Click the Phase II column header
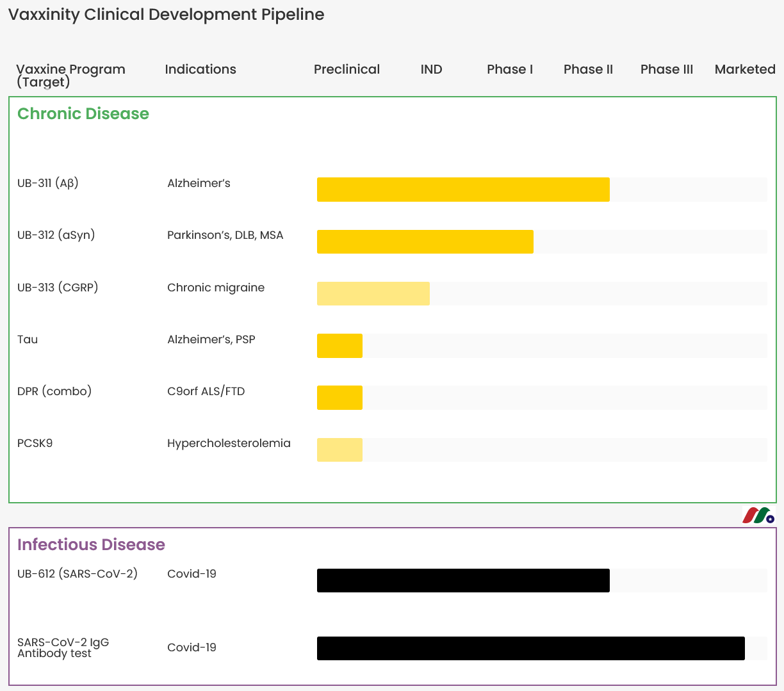Screen dimensions: 784x691 click(x=588, y=69)
